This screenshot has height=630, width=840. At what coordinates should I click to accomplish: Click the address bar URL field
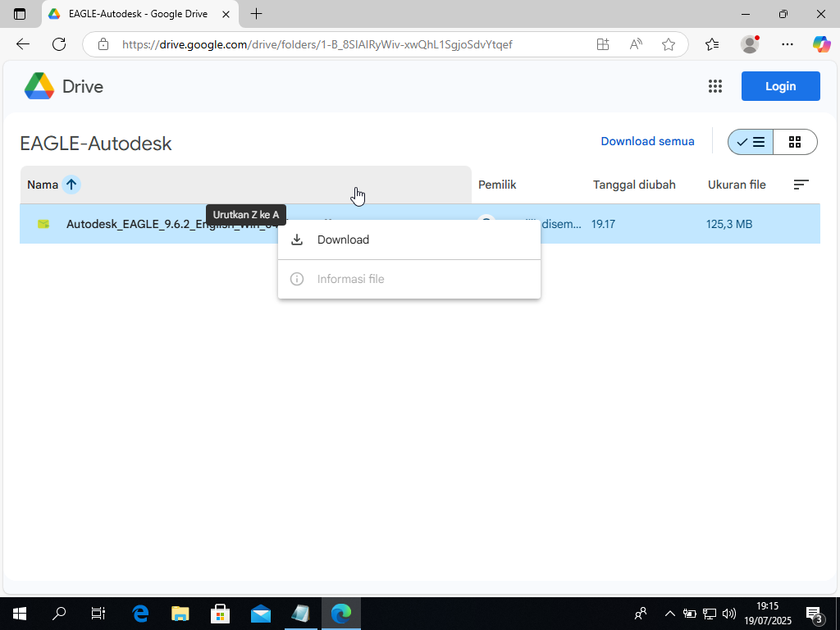point(345,44)
